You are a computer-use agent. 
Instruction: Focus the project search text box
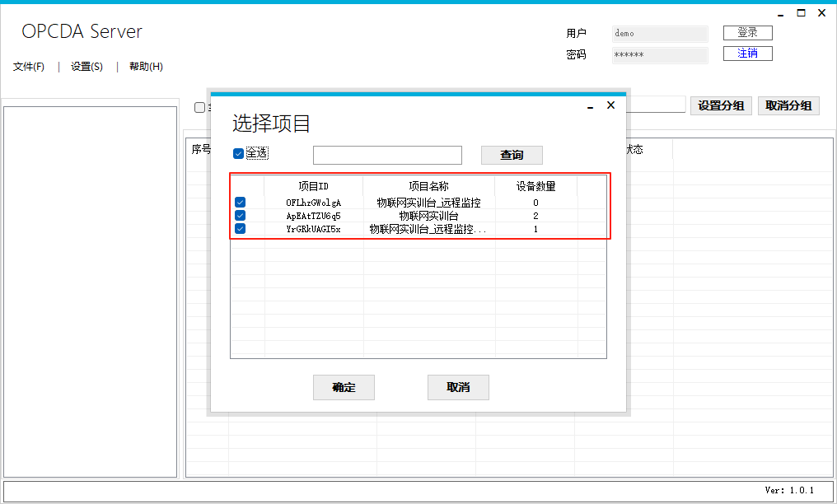(387, 155)
